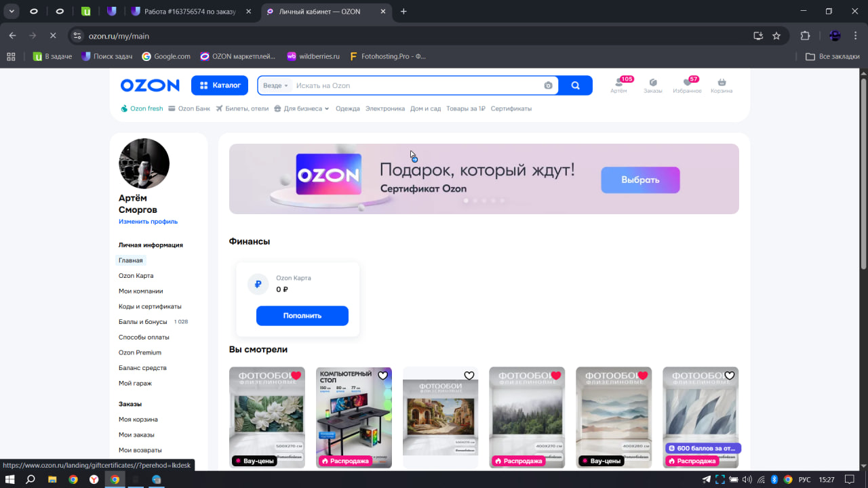Open Мои компании in the sidebar
This screenshot has width=868, height=488.
tap(141, 291)
